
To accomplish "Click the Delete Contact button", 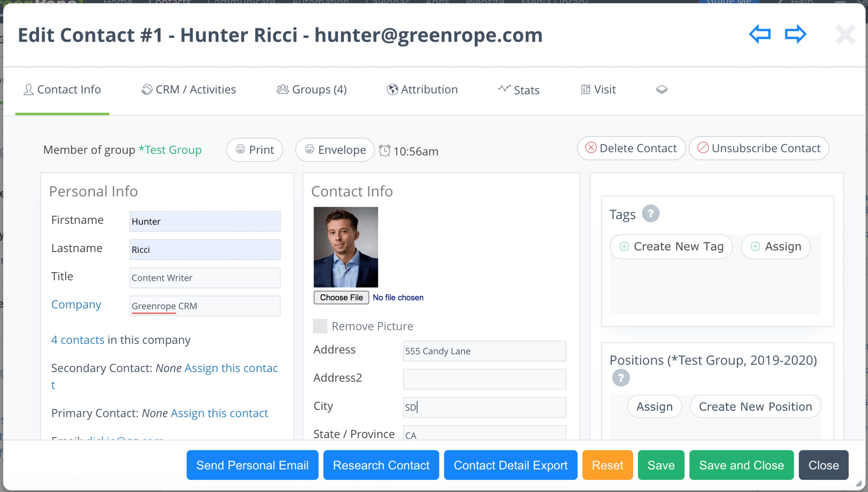I will 631,148.
